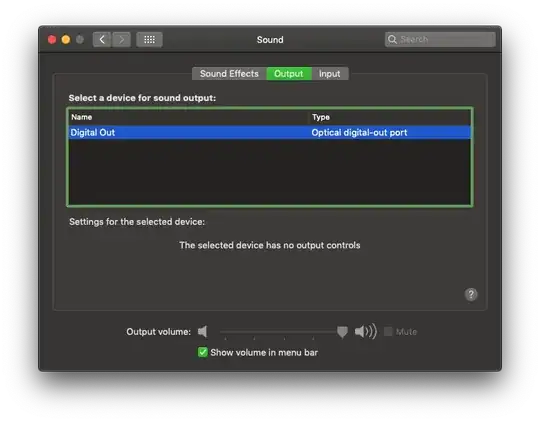Viewport: 540px width, 422px height.
Task: Switch to the Sound Effects tab
Action: point(229,74)
